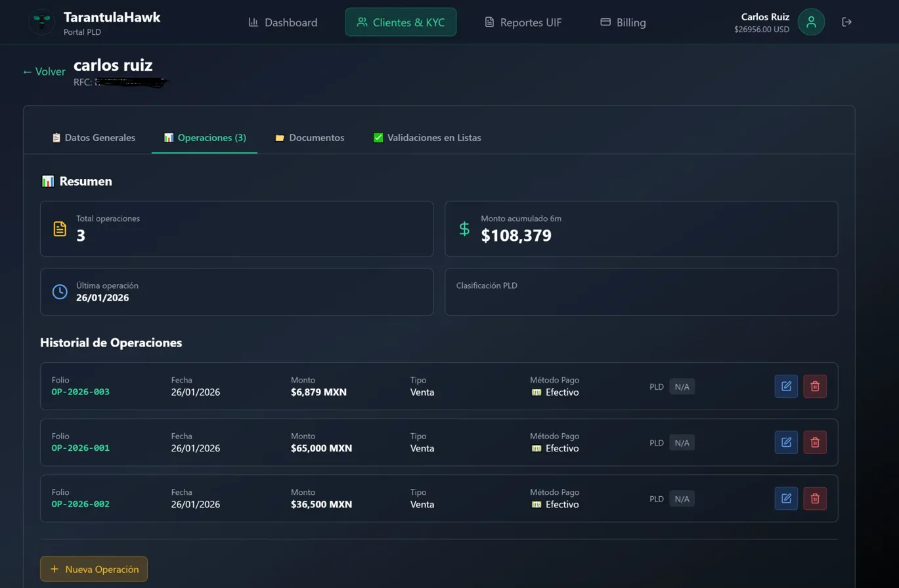Click the logout icon in header
The image size is (899, 588).
(x=846, y=22)
